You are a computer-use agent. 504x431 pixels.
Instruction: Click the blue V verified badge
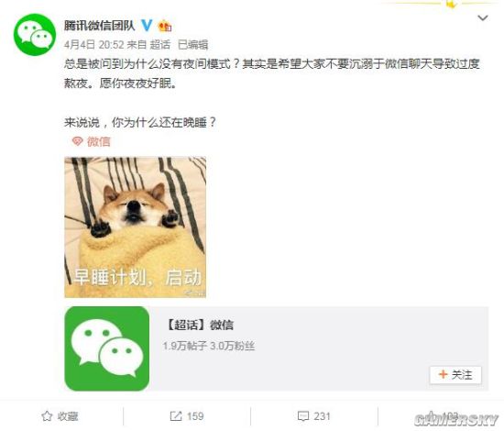(147, 25)
